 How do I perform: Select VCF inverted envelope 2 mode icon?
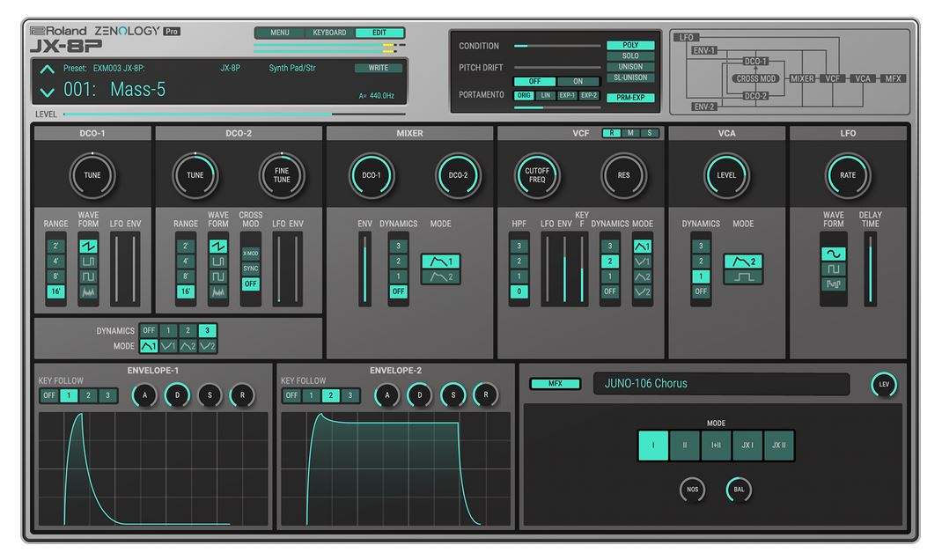click(642, 292)
